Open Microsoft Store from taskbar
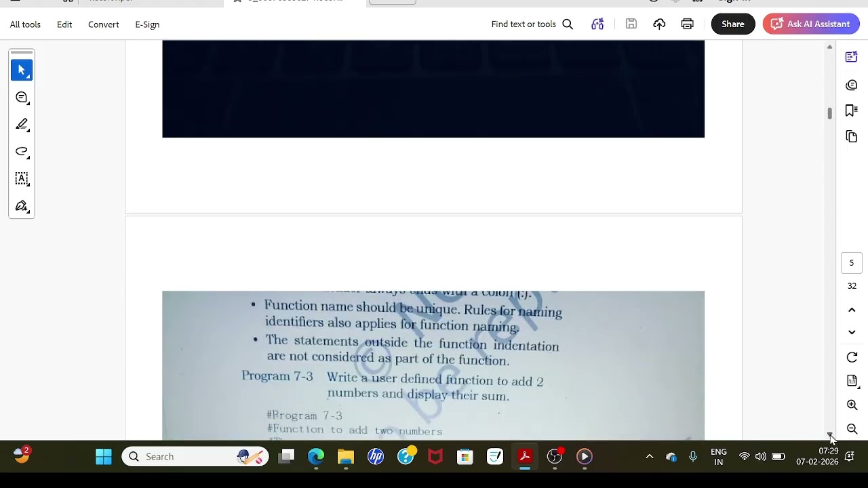The width and height of the screenshot is (868, 488). [x=465, y=457]
